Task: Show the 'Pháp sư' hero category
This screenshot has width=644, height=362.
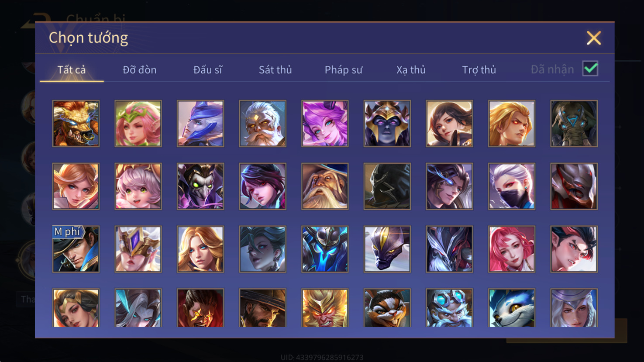Action: tap(344, 70)
